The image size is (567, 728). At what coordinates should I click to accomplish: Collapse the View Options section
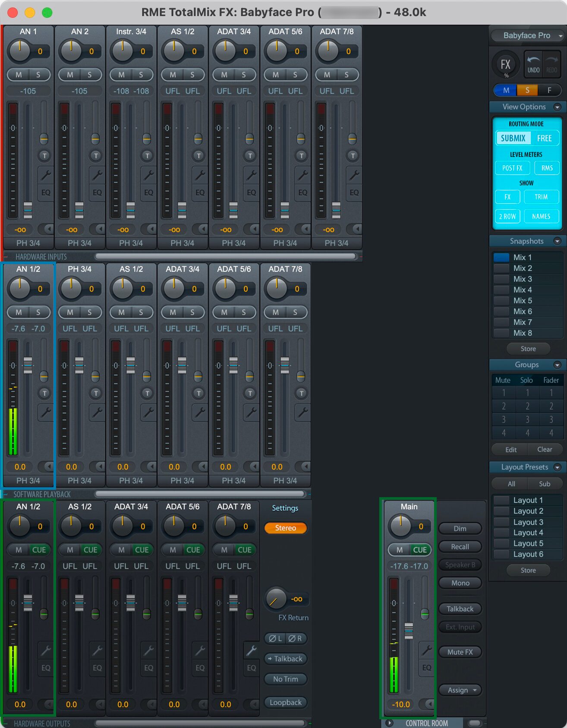[557, 107]
